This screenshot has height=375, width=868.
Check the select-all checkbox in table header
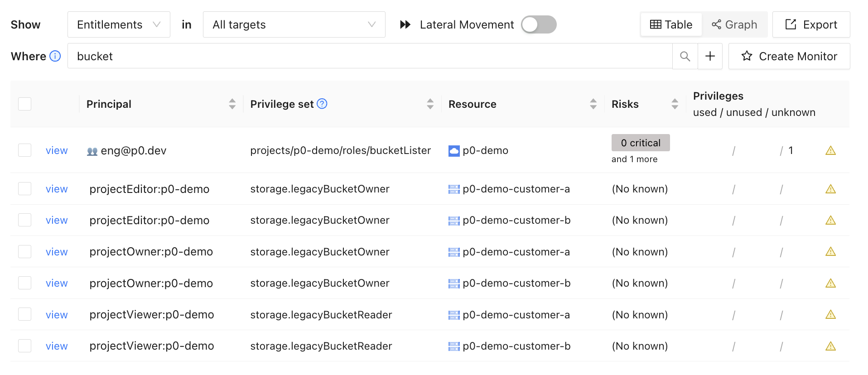click(x=25, y=104)
